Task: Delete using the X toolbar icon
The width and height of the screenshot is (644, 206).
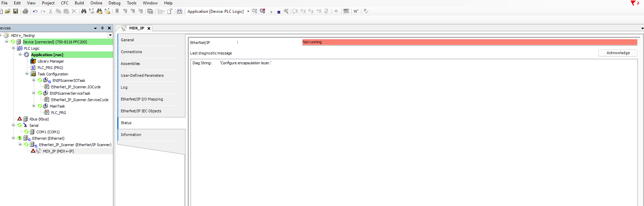Action: click(x=74, y=11)
